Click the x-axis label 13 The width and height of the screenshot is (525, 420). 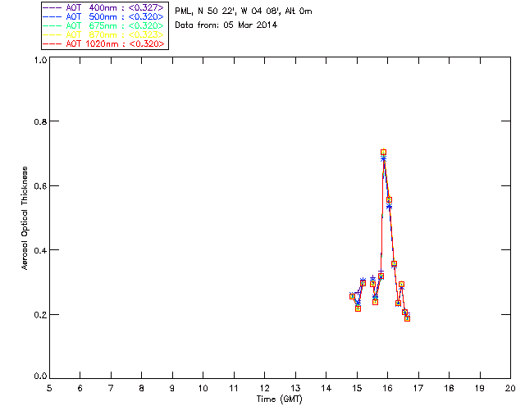pyautogui.click(x=295, y=388)
